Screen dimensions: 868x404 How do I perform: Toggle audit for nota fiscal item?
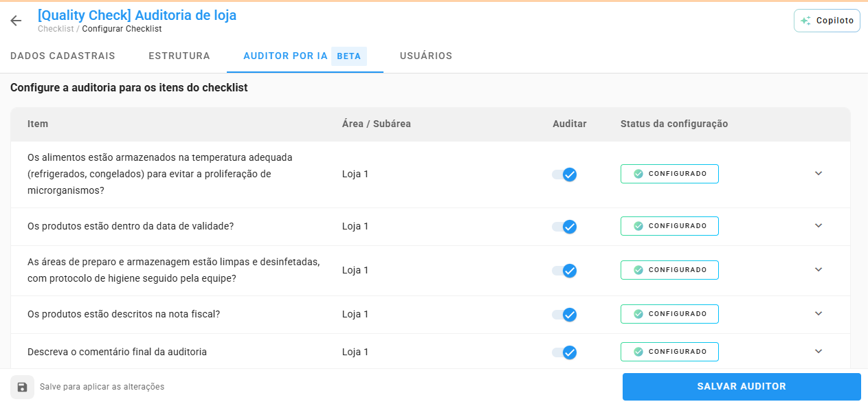[564, 315]
